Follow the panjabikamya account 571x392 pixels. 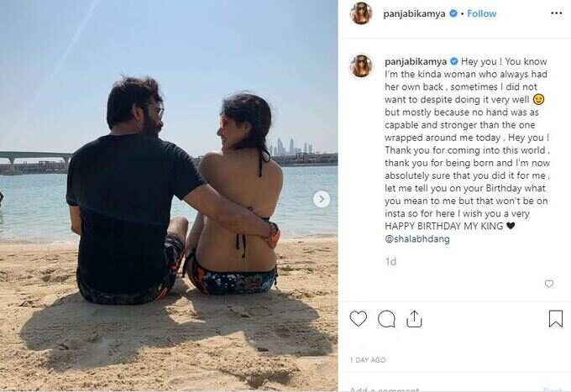481,13
